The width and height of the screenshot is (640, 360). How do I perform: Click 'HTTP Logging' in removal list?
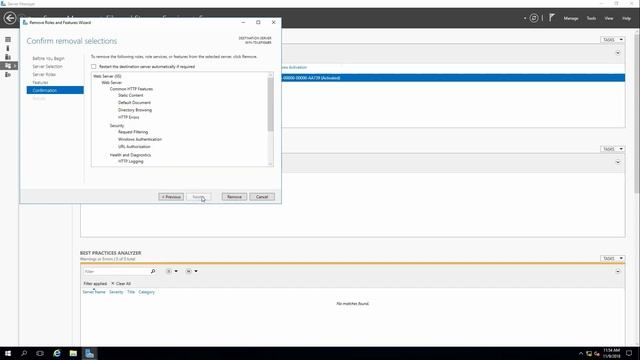pyautogui.click(x=131, y=161)
